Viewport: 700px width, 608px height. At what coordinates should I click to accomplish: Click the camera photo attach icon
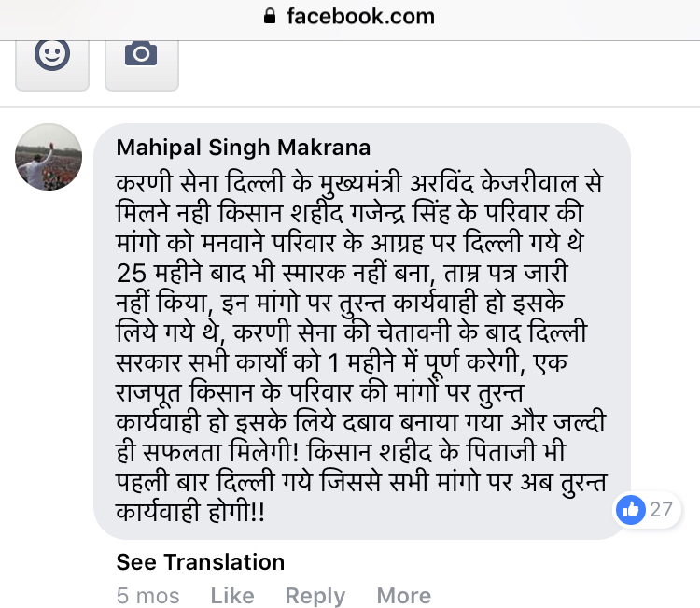click(141, 54)
